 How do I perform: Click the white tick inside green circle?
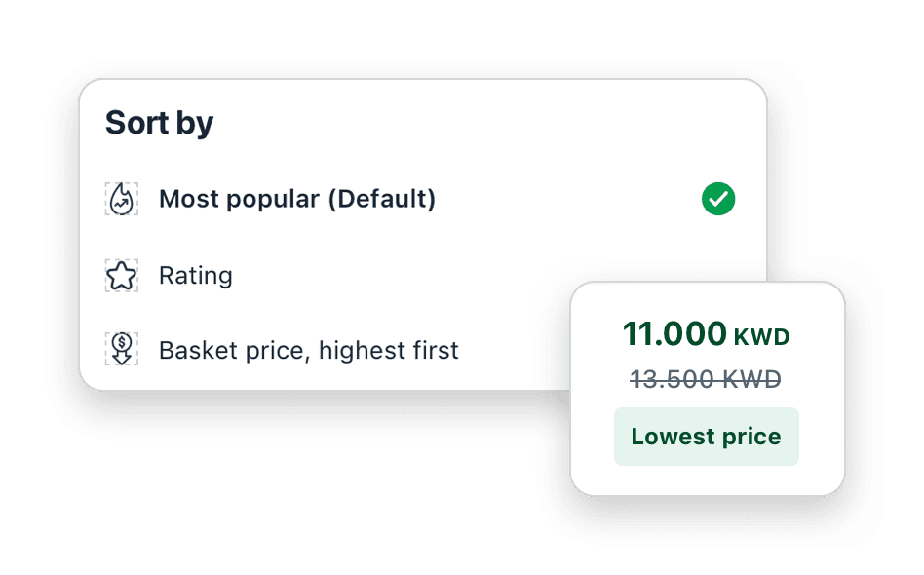(718, 199)
